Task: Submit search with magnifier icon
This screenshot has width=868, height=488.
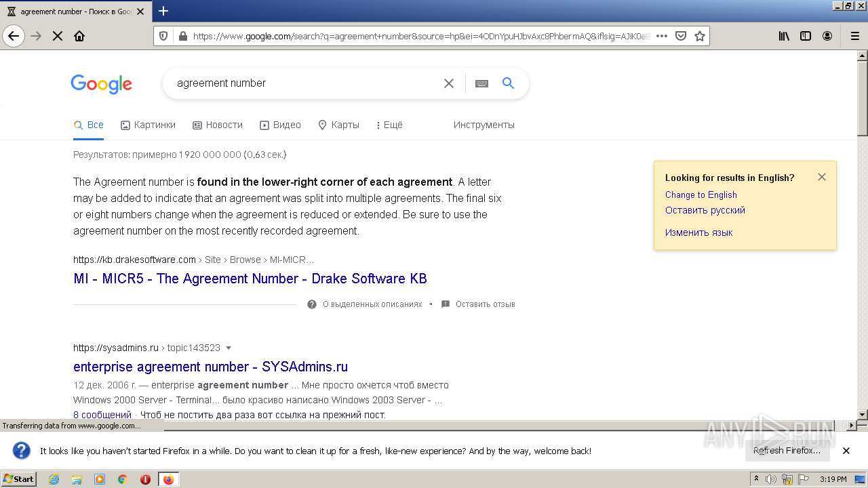Action: pos(508,83)
